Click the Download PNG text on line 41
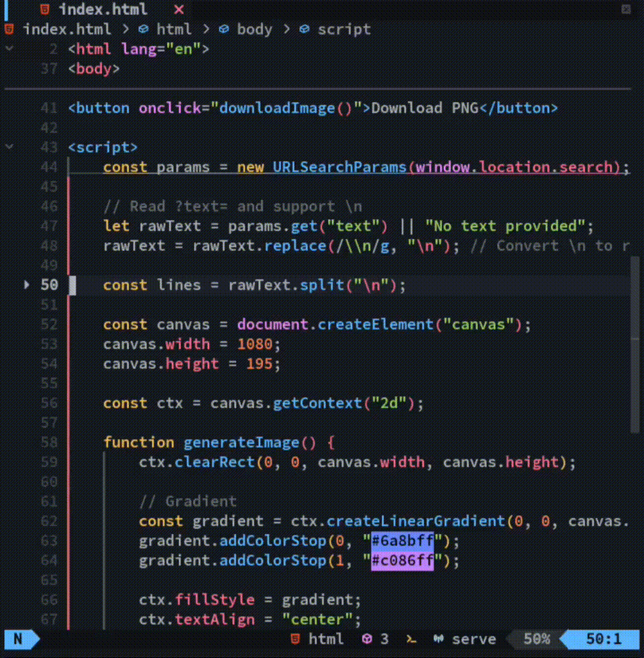Screen dimensions: 644x658 (x=425, y=108)
